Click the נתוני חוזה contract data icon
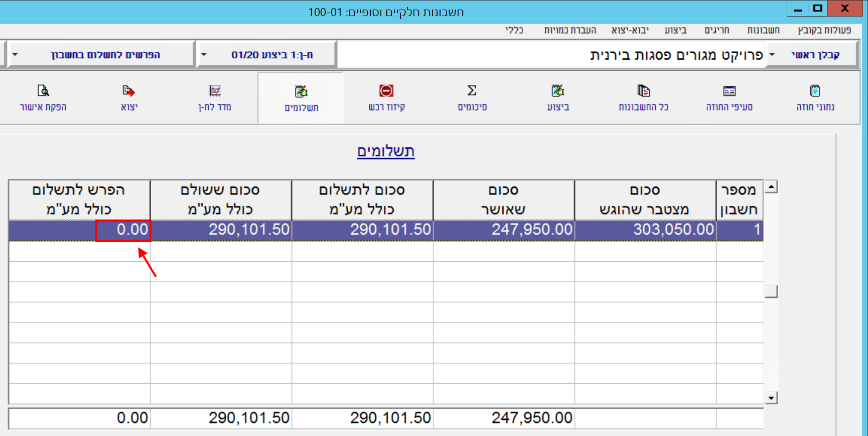Screen dimensions: 868x436 (815, 91)
